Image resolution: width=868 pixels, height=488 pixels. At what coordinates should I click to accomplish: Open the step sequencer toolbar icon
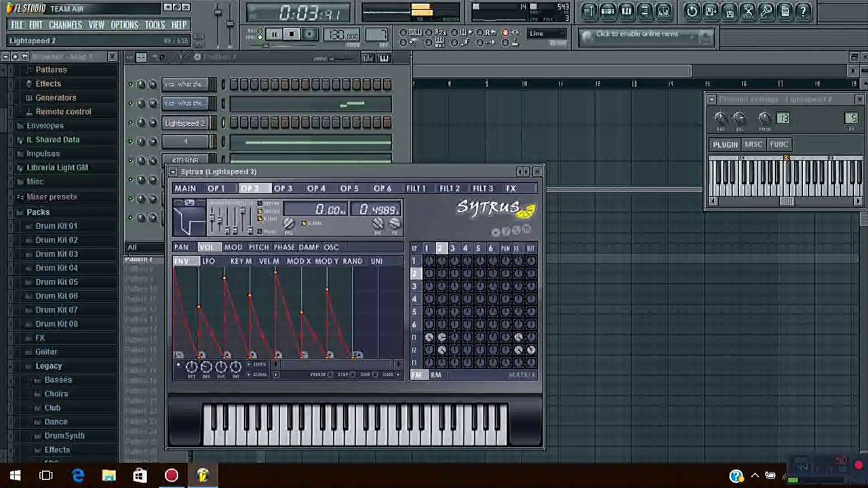click(x=608, y=11)
